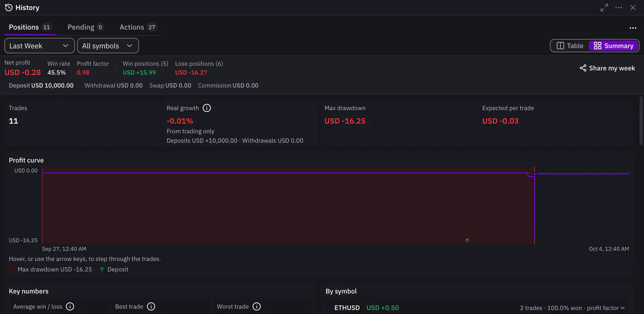Click the Swap USD 0.00 text

click(170, 86)
